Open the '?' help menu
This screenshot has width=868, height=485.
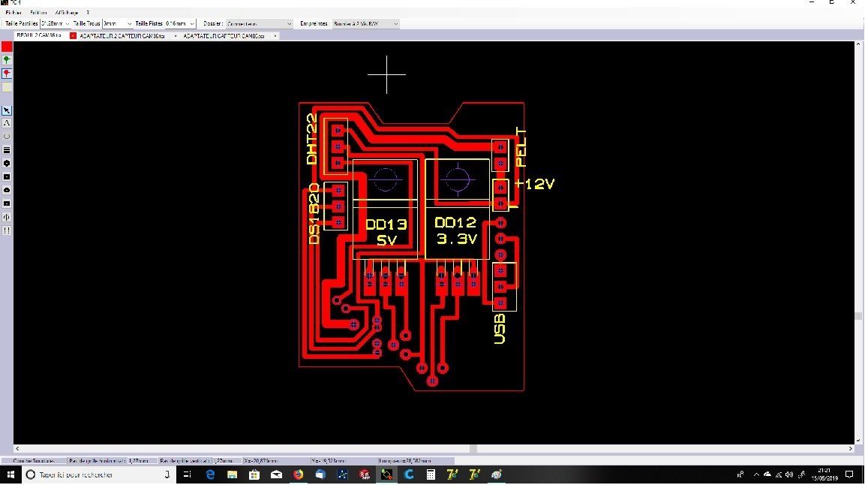tap(88, 12)
